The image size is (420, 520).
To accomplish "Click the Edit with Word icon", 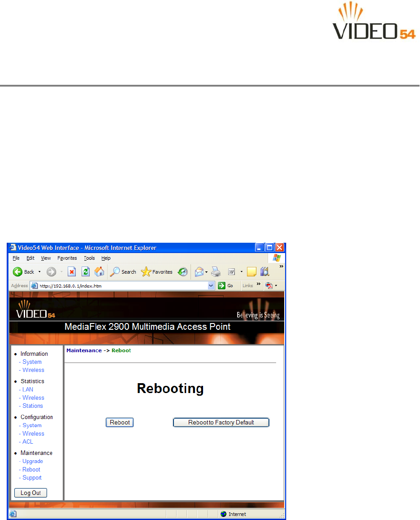I will click(232, 272).
